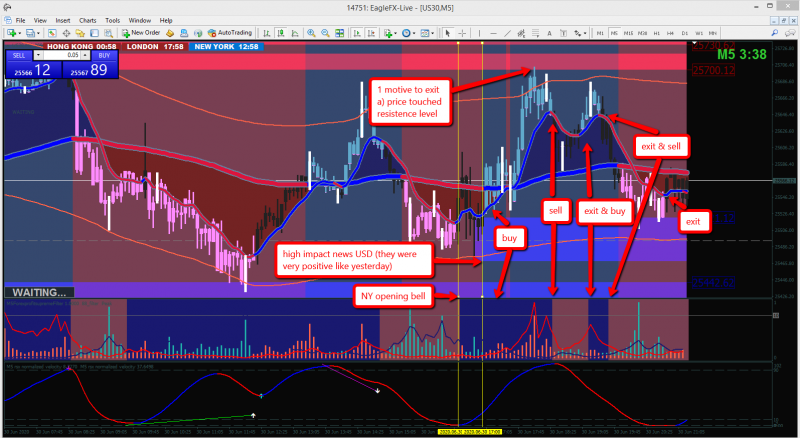This screenshot has width=800, height=438.
Task: Open the Strategy Tester
Action: [x=108, y=33]
